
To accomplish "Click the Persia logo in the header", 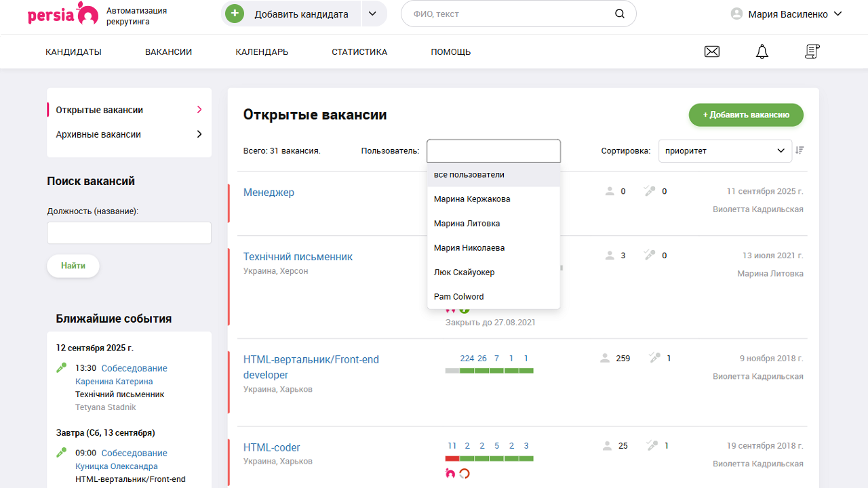I will click(61, 14).
